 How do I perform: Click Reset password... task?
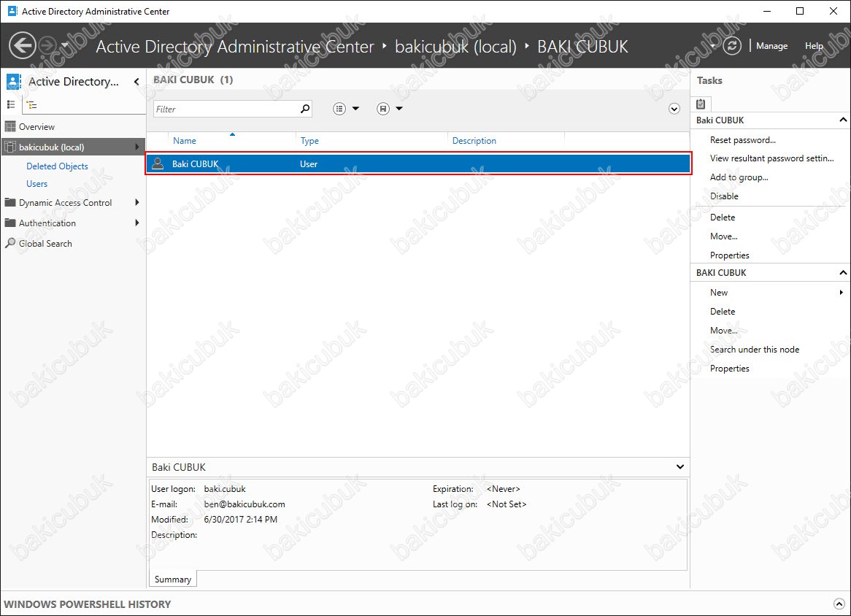[x=742, y=140]
